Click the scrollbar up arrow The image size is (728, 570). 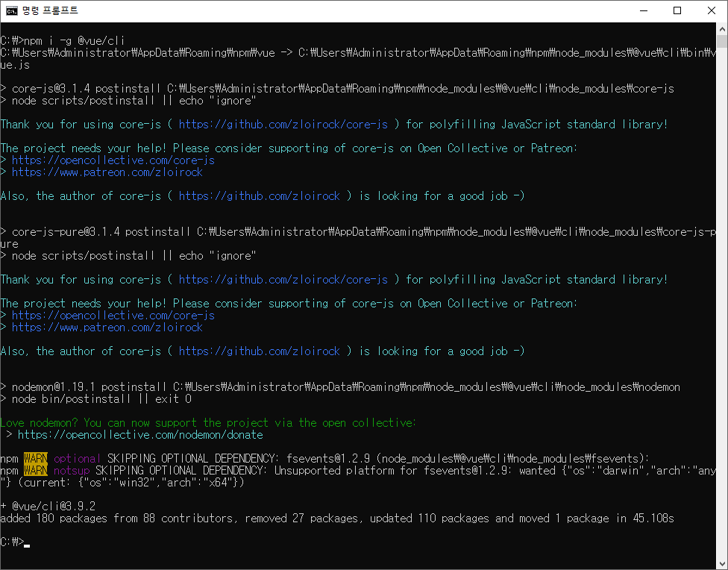pyautogui.click(x=722, y=29)
